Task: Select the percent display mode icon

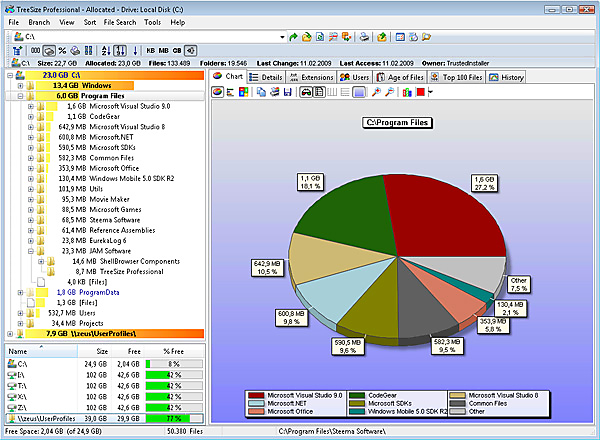Action: tap(62, 51)
